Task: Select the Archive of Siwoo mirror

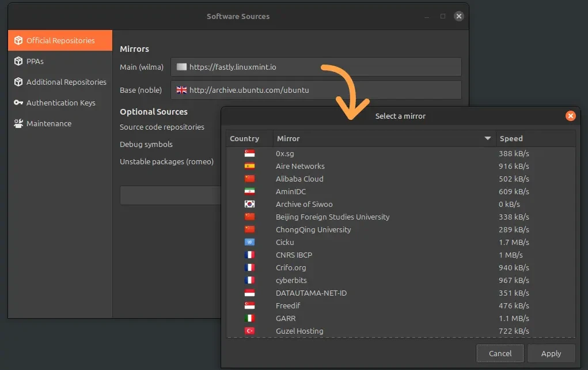Action: click(400, 204)
